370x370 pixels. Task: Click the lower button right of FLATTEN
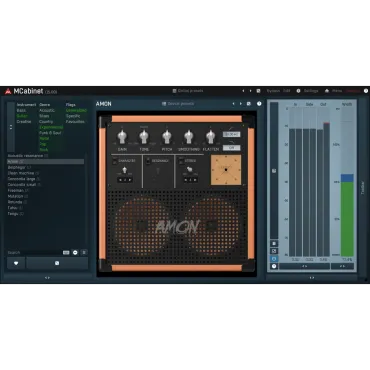231,147
